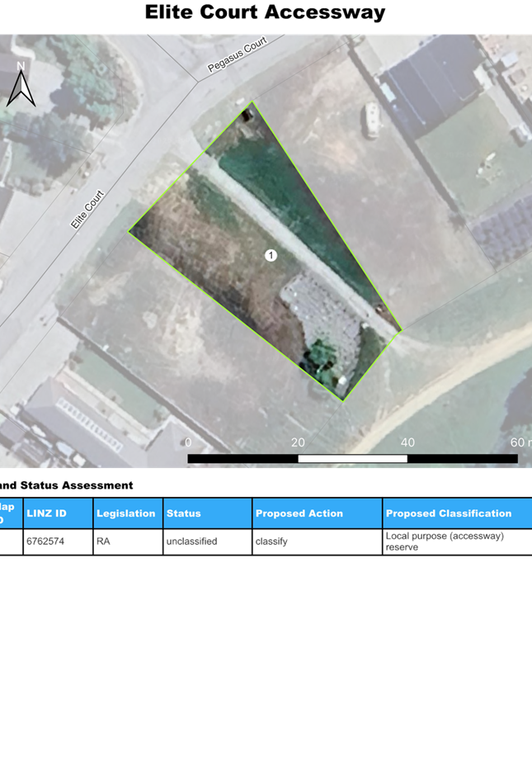Click the LINZ ID column header
The height and width of the screenshot is (771, 532).
tap(58, 513)
